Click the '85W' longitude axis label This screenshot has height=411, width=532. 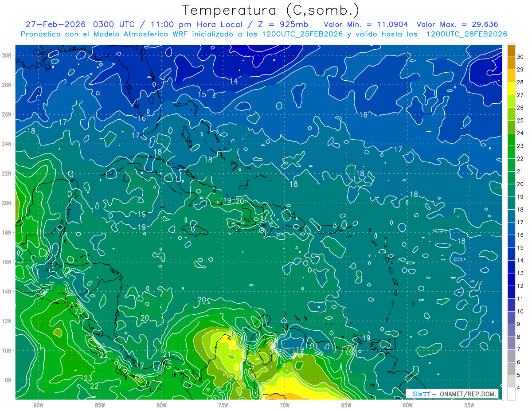coord(100,406)
